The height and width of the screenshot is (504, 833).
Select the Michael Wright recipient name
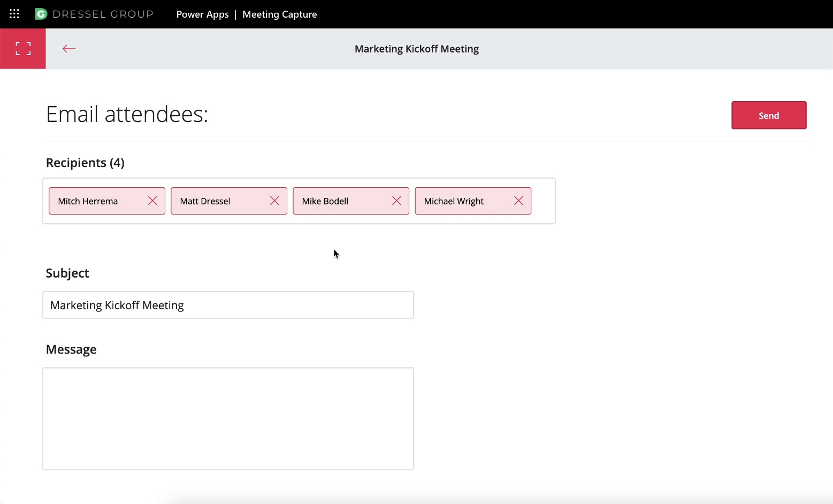pos(454,201)
